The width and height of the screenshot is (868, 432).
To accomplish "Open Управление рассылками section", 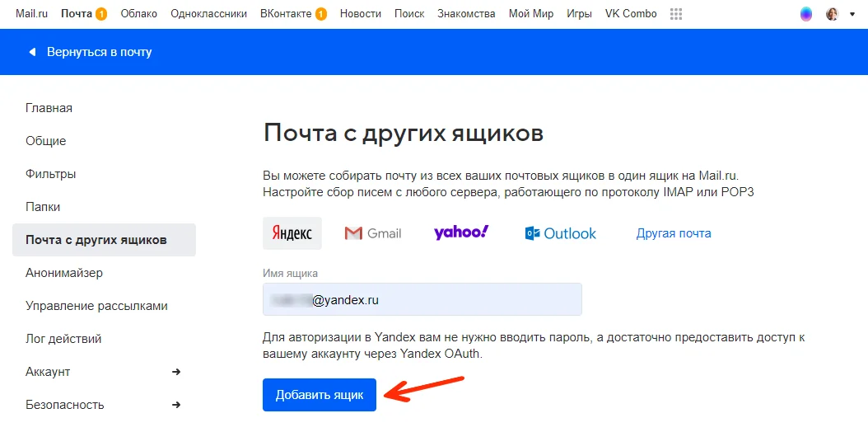I will pyautogui.click(x=96, y=306).
